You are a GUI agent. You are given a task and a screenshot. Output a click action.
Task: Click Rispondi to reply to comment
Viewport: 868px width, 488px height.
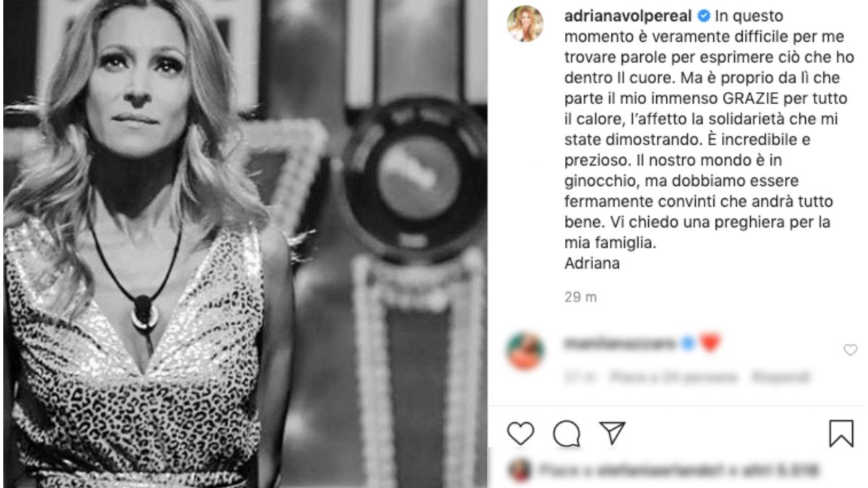[x=780, y=377]
